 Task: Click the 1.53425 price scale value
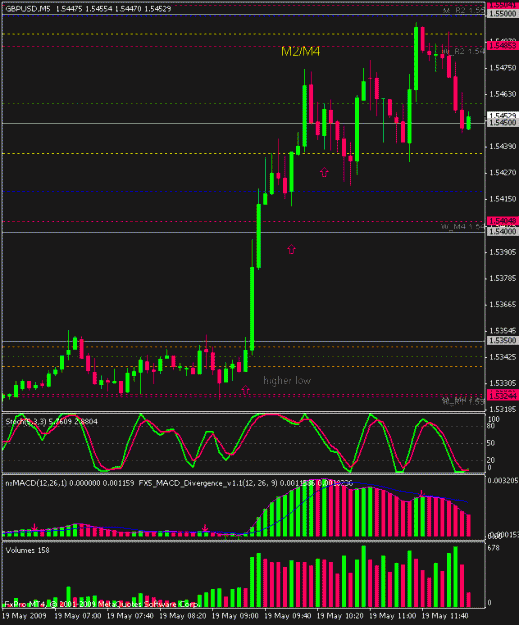point(503,357)
